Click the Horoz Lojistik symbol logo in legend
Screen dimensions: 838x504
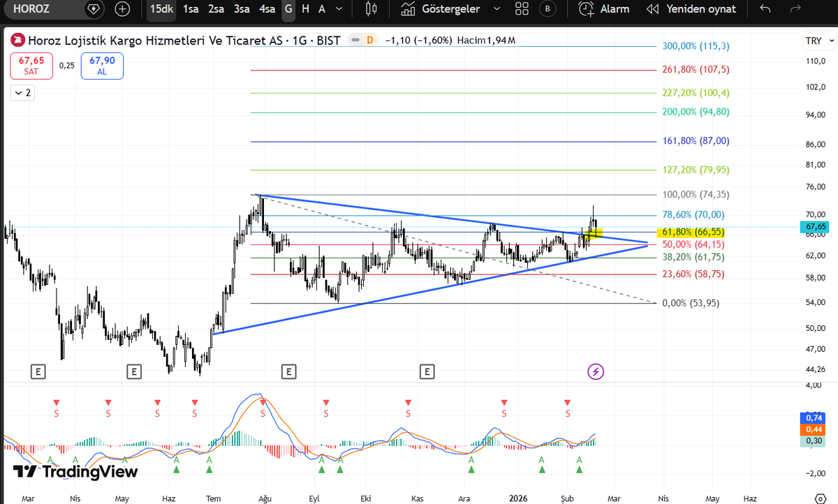[x=17, y=40]
